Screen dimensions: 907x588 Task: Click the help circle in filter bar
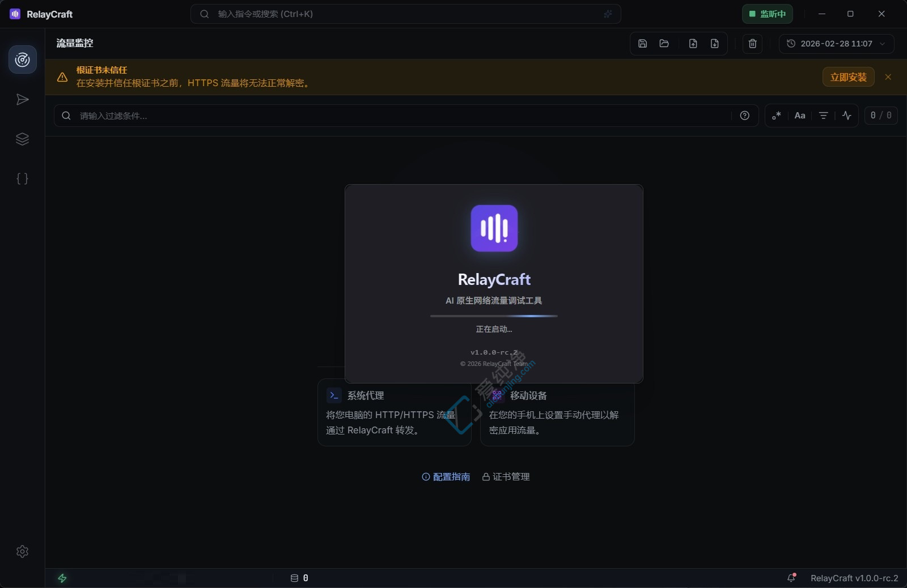(x=745, y=116)
